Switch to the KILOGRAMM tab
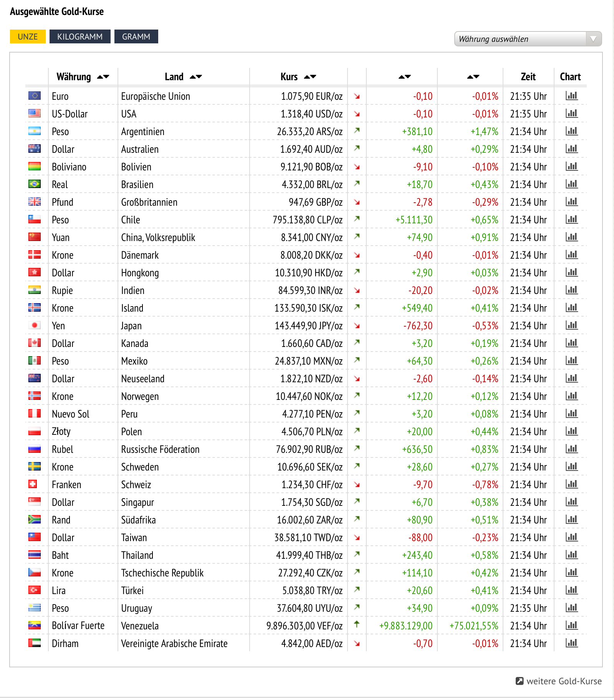The width and height of the screenshot is (614, 700). [80, 36]
